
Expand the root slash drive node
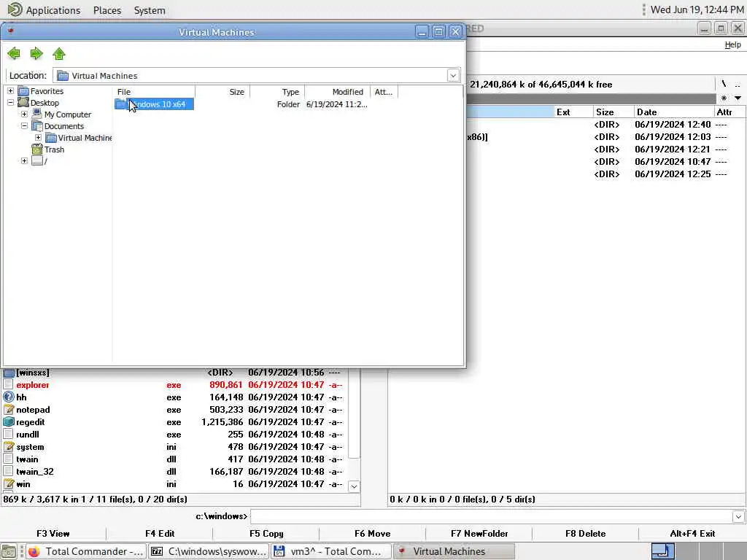pos(24,160)
